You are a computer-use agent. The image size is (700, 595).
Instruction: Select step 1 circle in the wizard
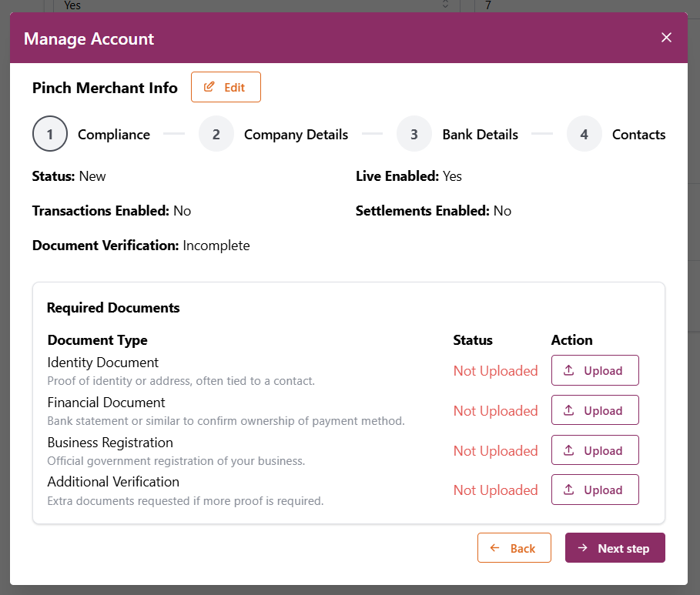(50, 135)
